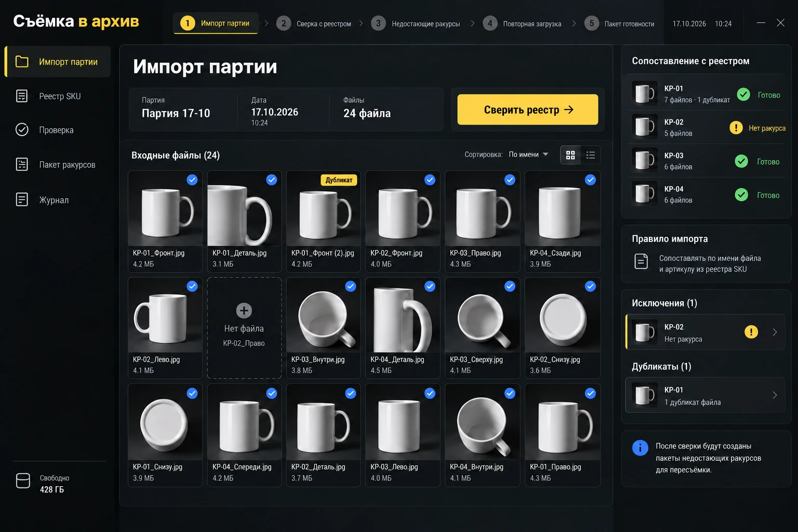Switch to grid view icon
Viewport: 798px width, 532px height.
pyautogui.click(x=570, y=155)
